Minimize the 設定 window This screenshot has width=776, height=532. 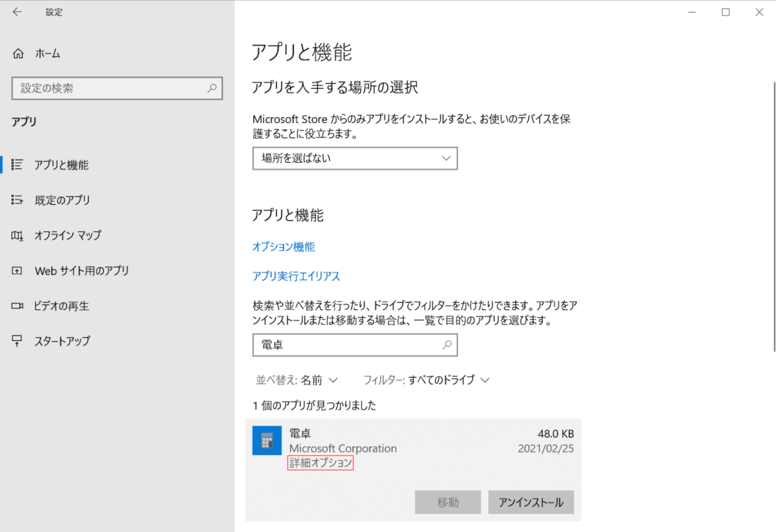[x=692, y=12]
